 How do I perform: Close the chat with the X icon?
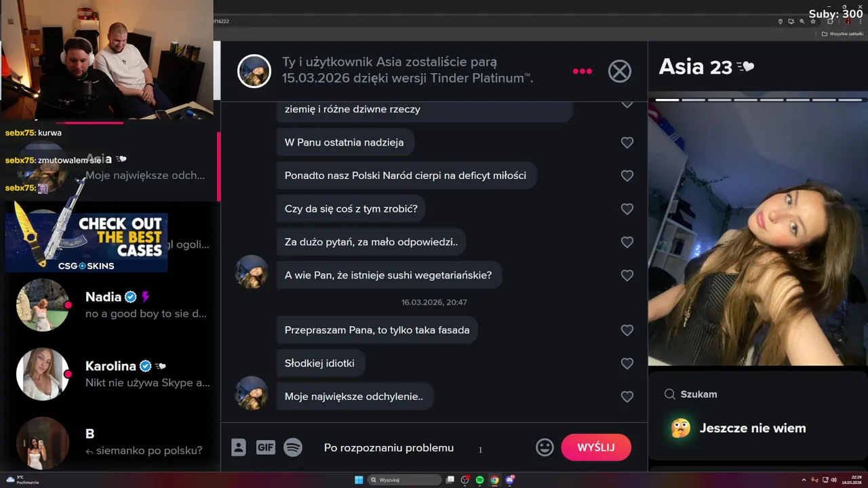coord(619,71)
